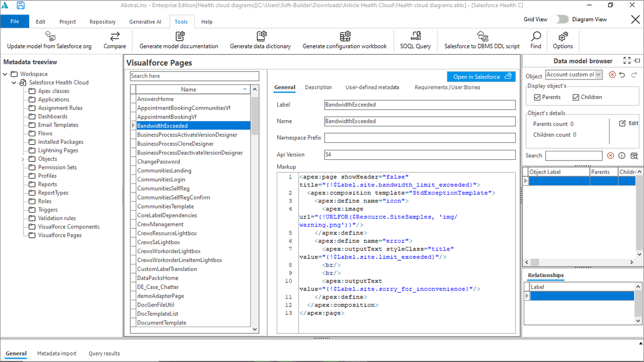
Task: Click the Update model from Salesforce org icon
Action: (50, 36)
